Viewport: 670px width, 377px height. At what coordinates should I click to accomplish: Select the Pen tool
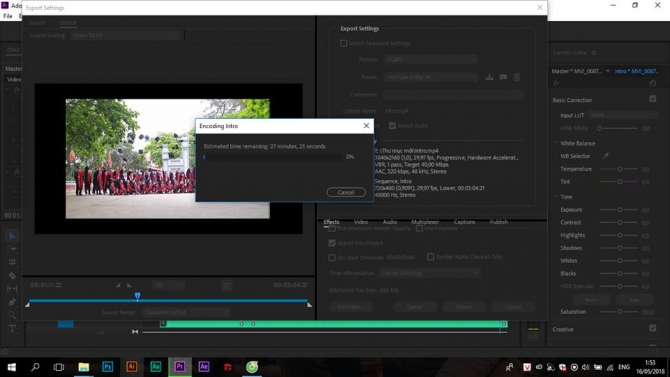click(12, 302)
